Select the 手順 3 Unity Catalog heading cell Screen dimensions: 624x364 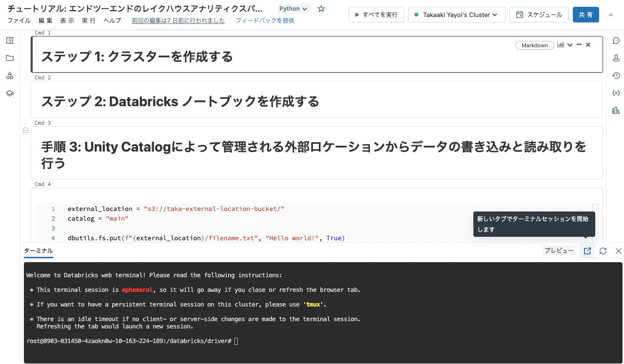pyautogui.click(x=317, y=153)
